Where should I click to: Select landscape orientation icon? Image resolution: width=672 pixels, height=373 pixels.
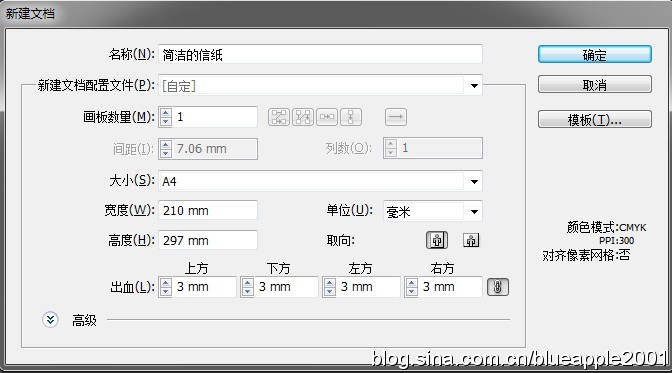click(x=471, y=240)
